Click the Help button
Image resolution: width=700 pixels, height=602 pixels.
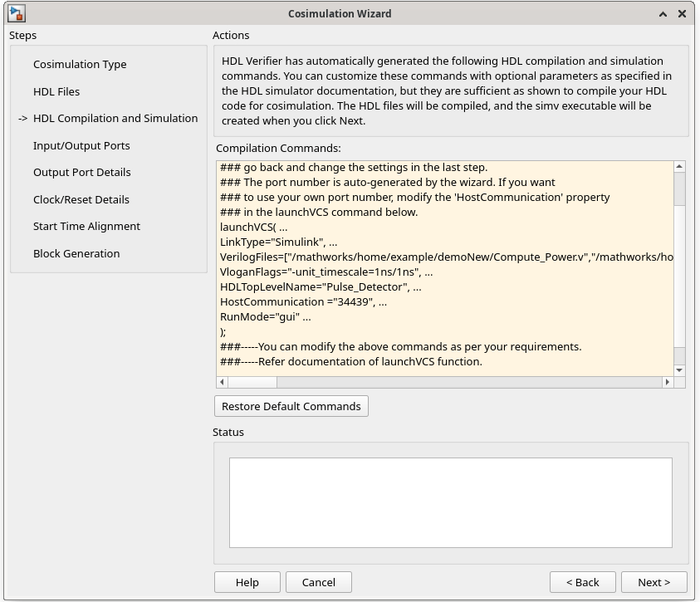coord(247,582)
